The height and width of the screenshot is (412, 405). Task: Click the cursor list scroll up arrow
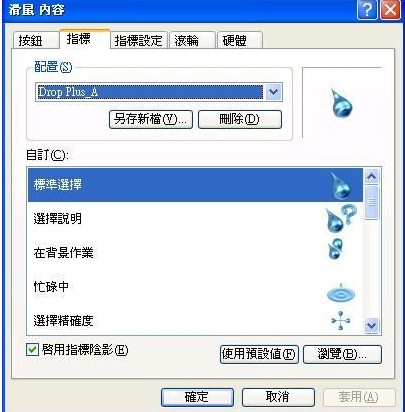click(x=372, y=176)
